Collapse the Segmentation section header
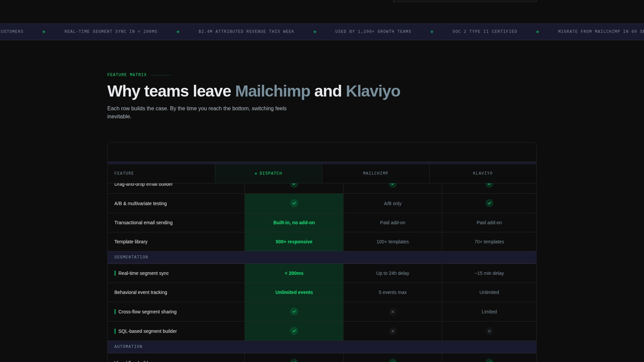The height and width of the screenshot is (362, 644). 131,257
